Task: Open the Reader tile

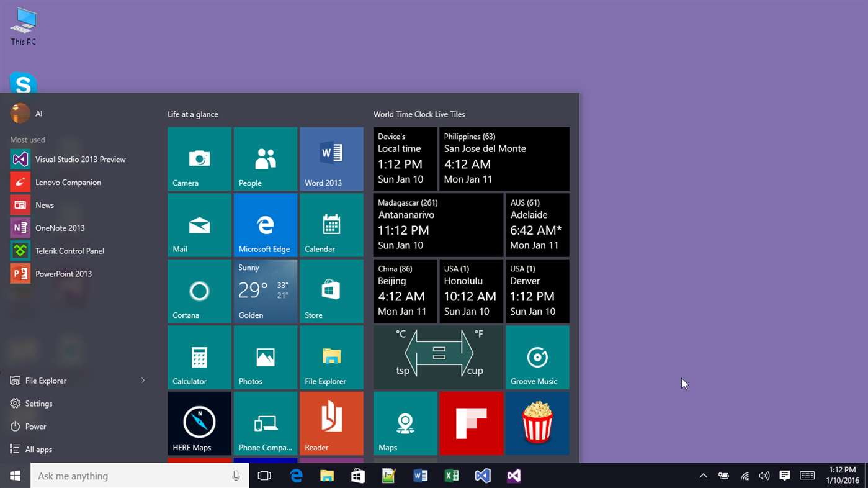Action: (331, 423)
